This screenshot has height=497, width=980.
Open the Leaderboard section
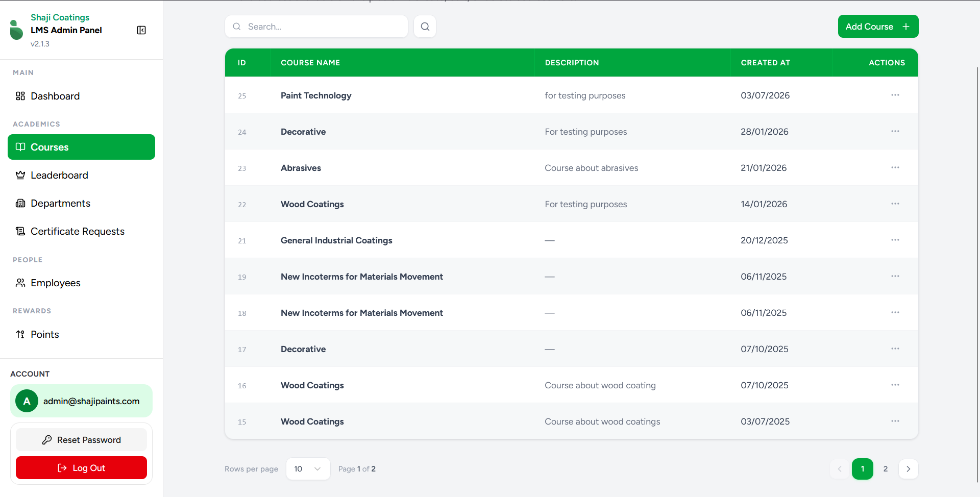(81, 175)
